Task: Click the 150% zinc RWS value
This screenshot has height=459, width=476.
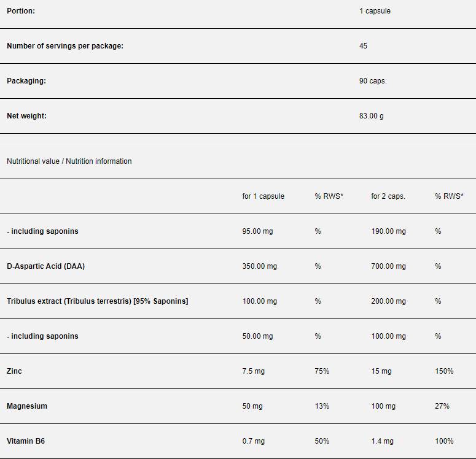Action: tap(444, 371)
